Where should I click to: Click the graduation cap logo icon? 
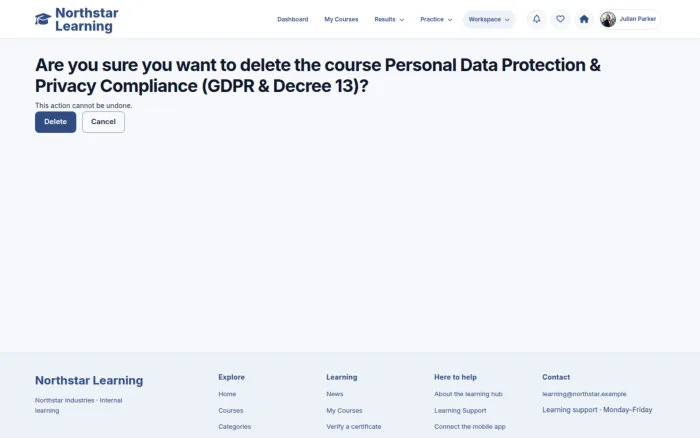(x=43, y=19)
